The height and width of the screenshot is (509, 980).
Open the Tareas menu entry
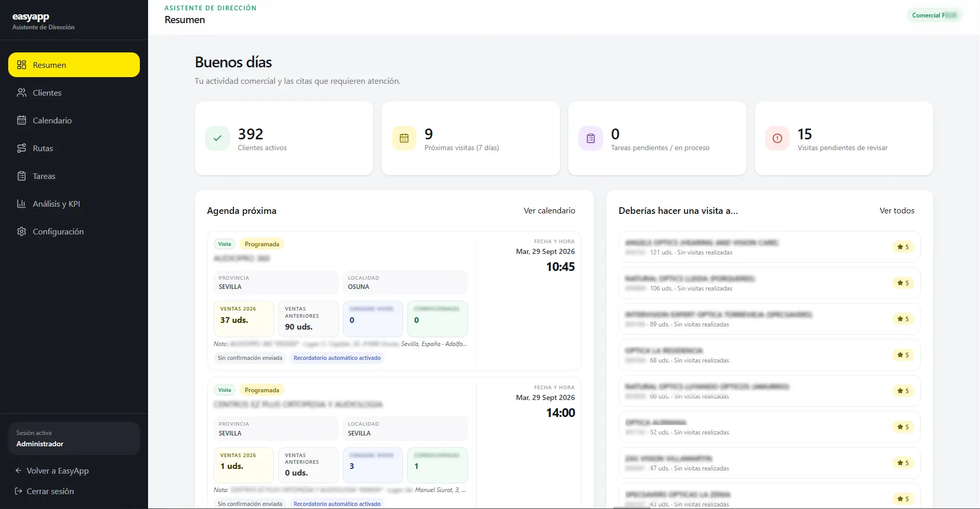(74, 176)
